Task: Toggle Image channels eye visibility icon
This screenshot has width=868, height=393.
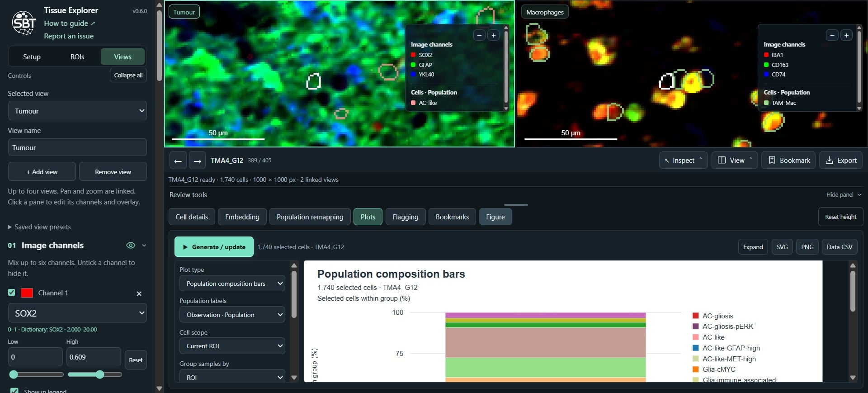Action: point(131,245)
